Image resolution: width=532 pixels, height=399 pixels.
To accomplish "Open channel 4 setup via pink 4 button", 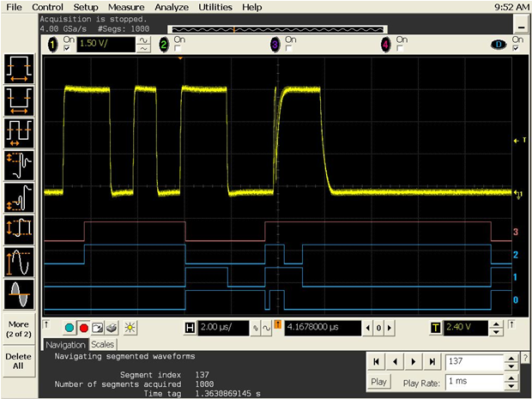I will 386,45.
